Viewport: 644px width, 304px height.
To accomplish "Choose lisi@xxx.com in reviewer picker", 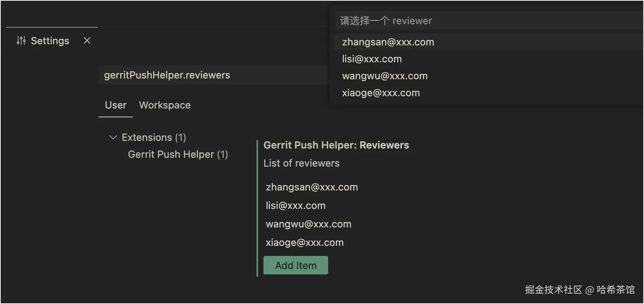I will tap(488, 59).
